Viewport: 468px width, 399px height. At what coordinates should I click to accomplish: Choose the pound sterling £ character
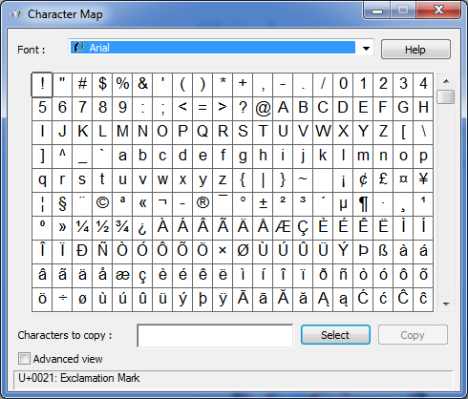[383, 179]
